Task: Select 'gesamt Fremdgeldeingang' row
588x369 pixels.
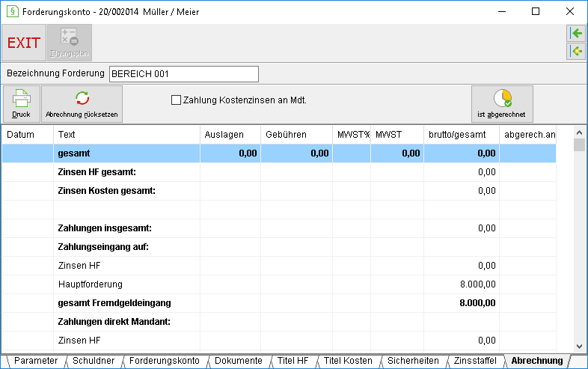Action: click(279, 303)
